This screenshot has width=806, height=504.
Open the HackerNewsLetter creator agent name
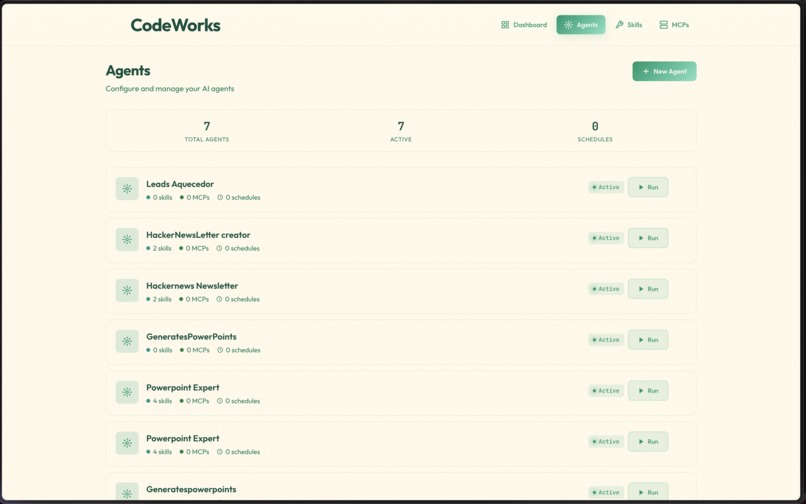tap(198, 235)
